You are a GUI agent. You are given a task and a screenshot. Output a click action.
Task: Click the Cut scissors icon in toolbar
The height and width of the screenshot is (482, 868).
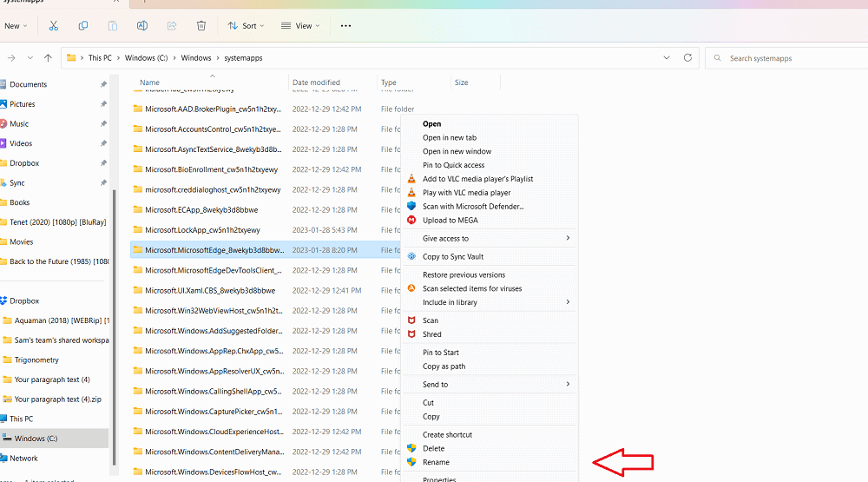point(54,25)
